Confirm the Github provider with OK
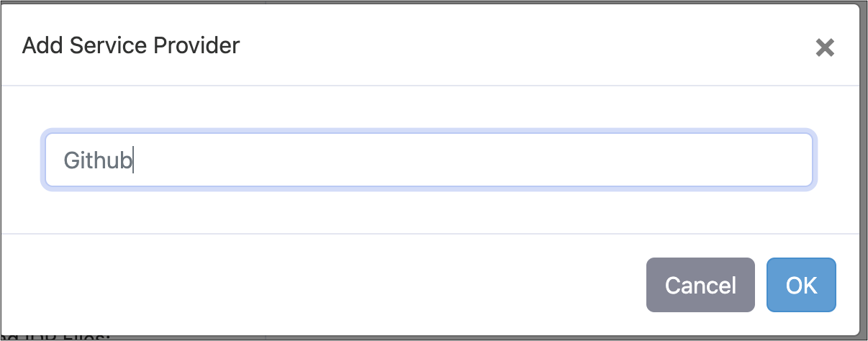 click(801, 285)
